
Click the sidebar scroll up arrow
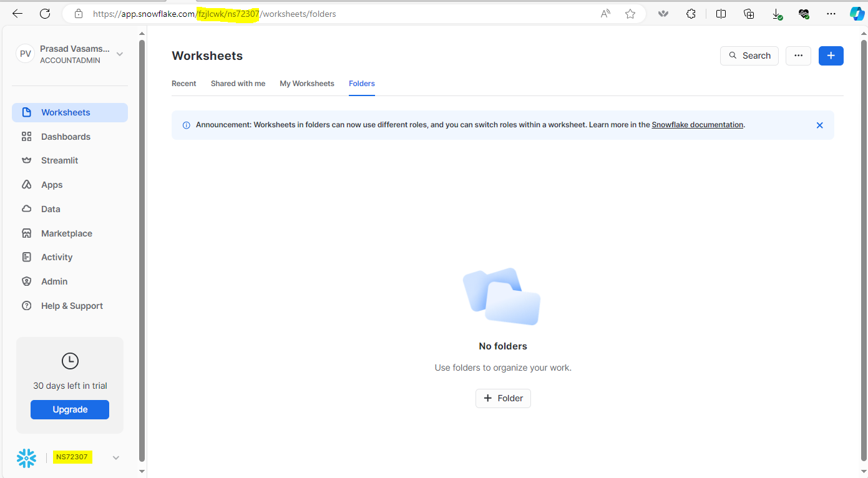click(x=142, y=32)
